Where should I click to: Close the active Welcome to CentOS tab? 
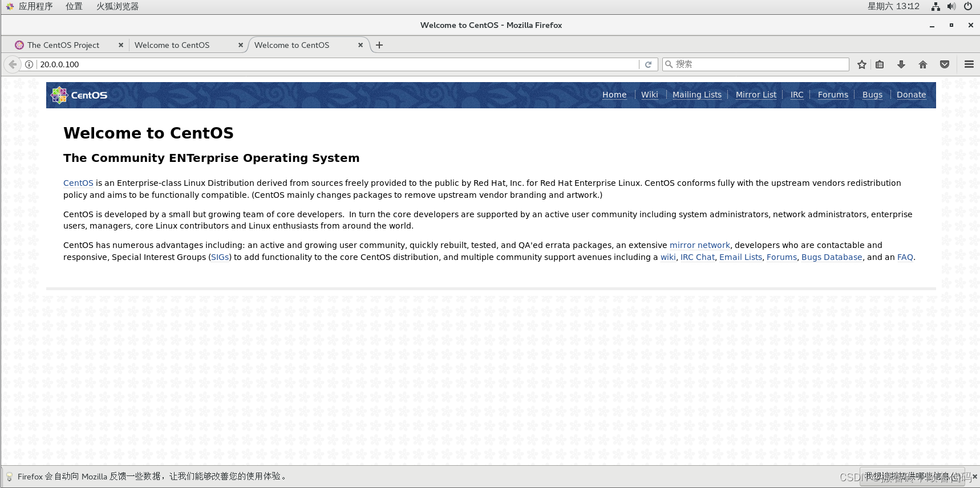tap(361, 45)
